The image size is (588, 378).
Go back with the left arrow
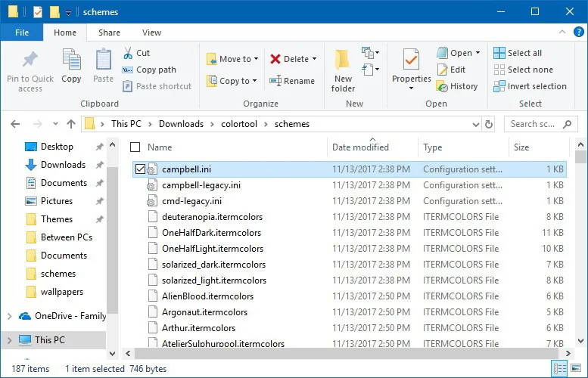[x=15, y=124]
